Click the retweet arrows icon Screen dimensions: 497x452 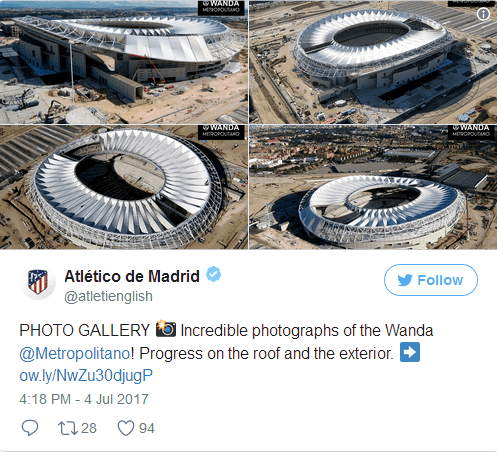[68, 428]
